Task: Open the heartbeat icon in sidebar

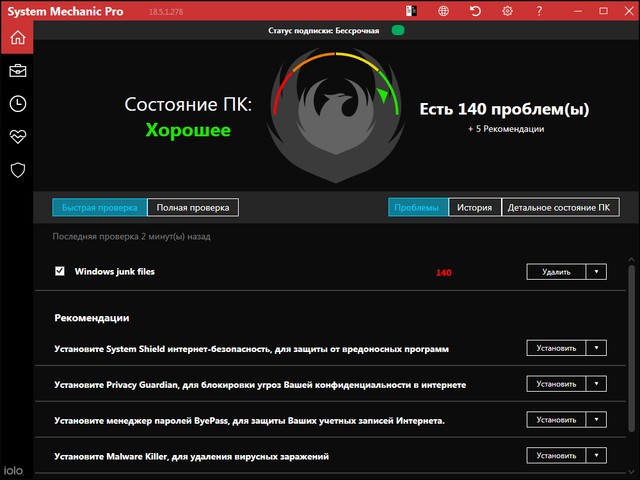Action: (17, 137)
